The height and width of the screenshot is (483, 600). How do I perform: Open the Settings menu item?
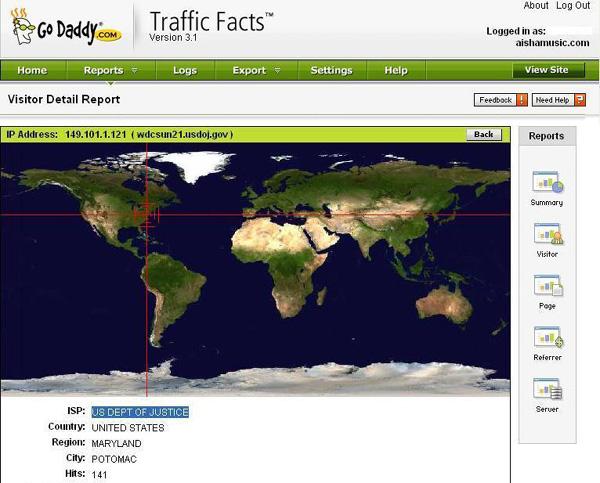[331, 70]
